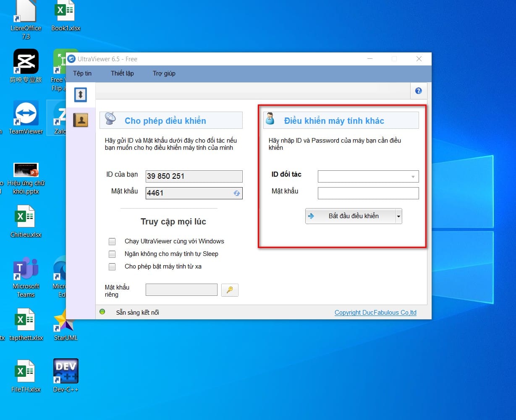Select the Book1.xlsx desktop file
This screenshot has height=420, width=516.
coord(66,17)
